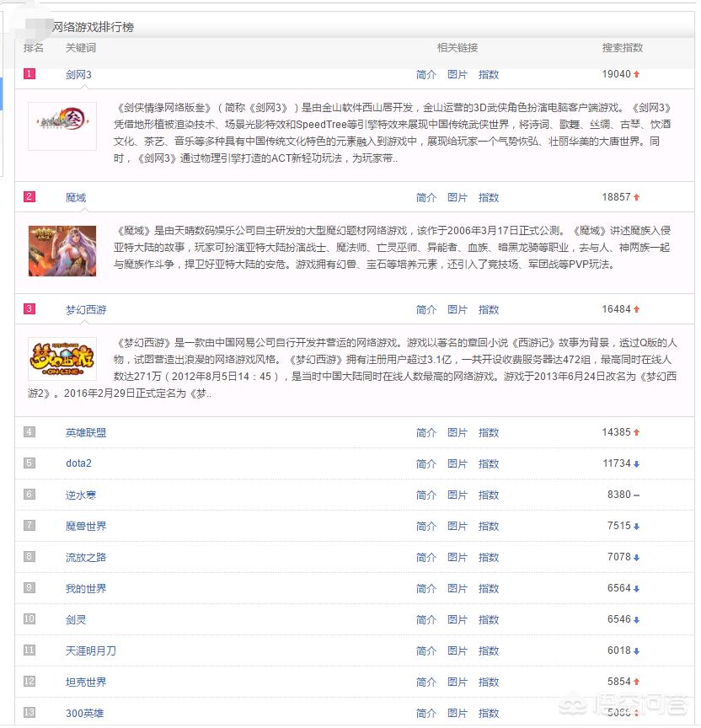Open 简介 for 300英雄
The width and height of the screenshot is (701, 728).
426,713
